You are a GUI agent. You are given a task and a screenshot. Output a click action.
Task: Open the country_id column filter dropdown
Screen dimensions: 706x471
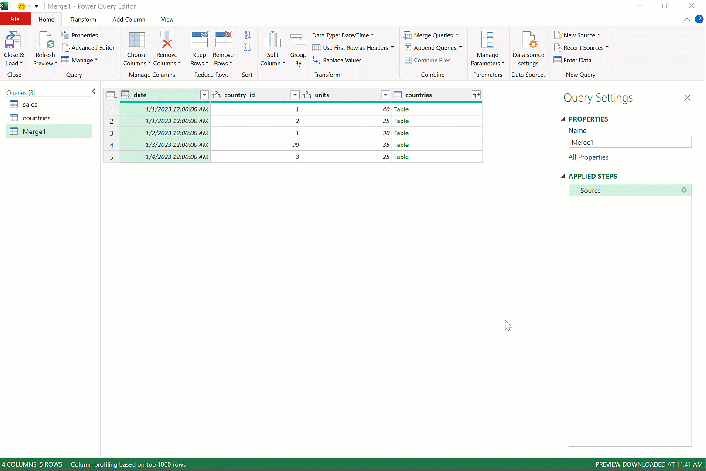(x=294, y=95)
